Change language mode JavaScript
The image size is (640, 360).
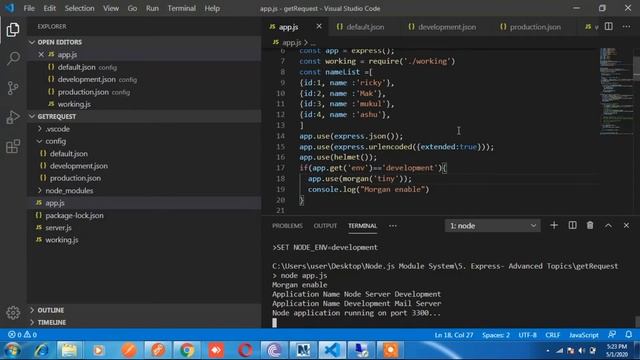pos(584,335)
